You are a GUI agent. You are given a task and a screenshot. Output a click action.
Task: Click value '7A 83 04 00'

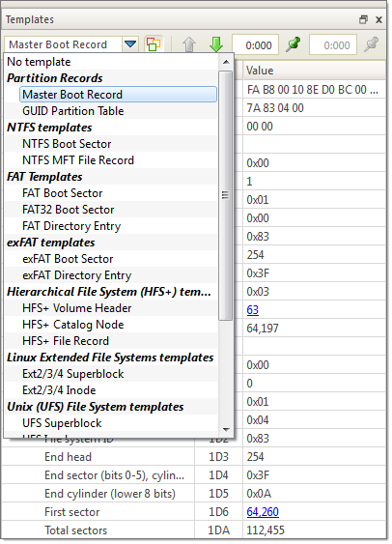click(x=275, y=108)
